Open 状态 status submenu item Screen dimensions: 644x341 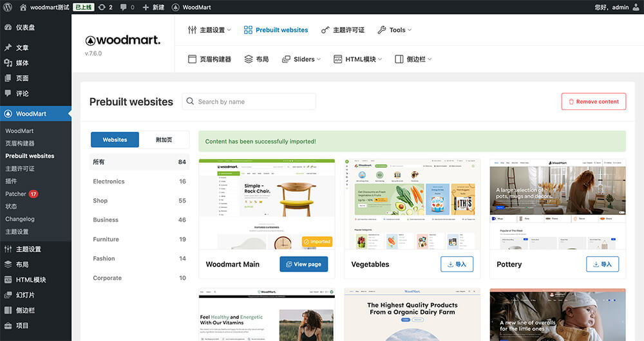11,207
